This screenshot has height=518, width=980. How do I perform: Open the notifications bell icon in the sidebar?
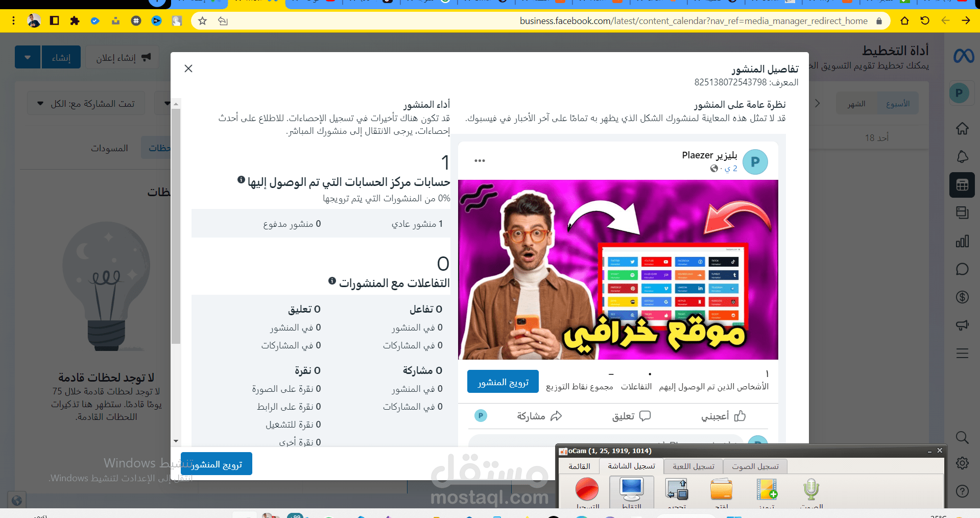point(962,157)
